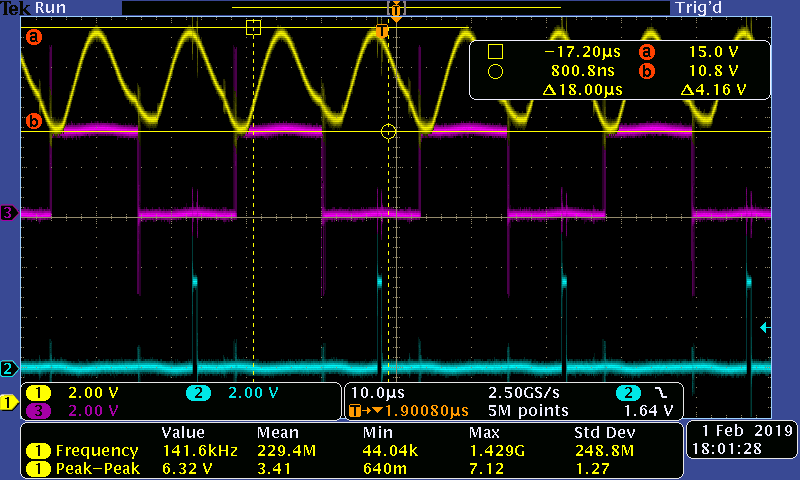
Task: Click the 248.8M frequency std dev value
Action: click(604, 451)
